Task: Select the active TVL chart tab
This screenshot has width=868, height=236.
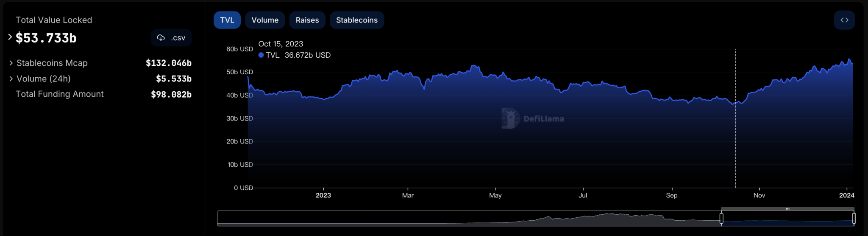Action: 227,20
